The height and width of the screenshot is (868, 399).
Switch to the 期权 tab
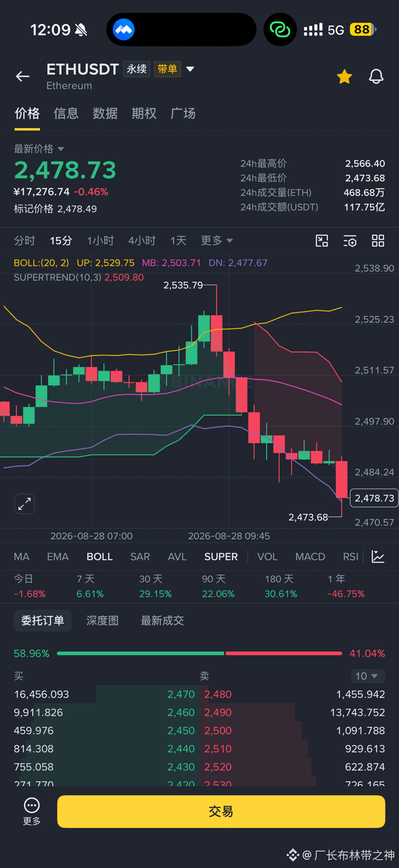point(144,113)
